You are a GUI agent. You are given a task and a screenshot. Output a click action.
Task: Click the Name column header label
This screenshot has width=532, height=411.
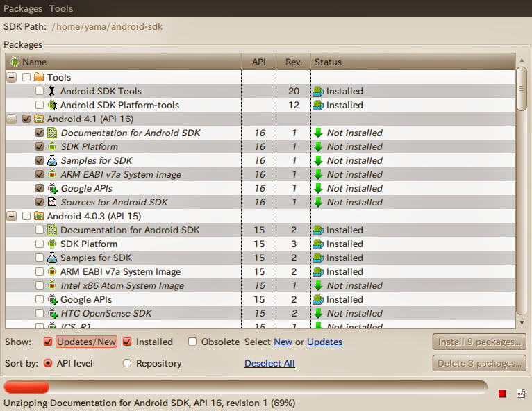[x=34, y=62]
